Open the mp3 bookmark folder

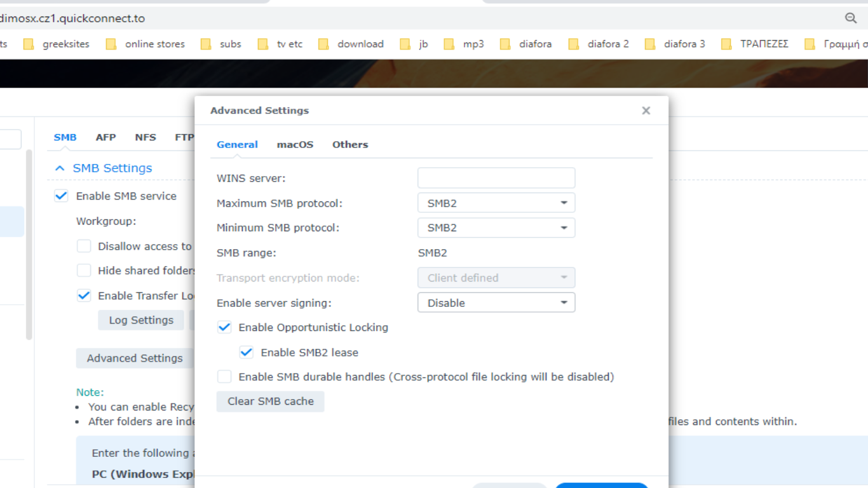click(x=465, y=44)
